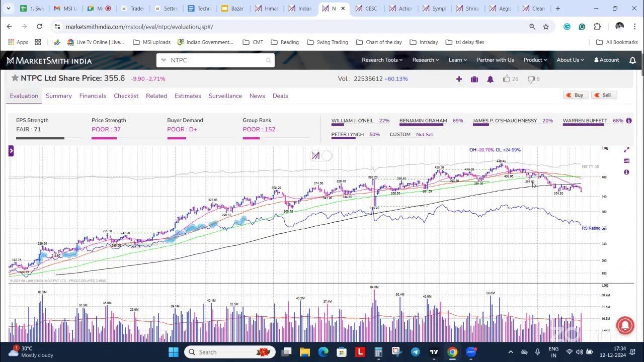Click the Windows taskbar Search box
The height and width of the screenshot is (362, 644).
point(229,352)
